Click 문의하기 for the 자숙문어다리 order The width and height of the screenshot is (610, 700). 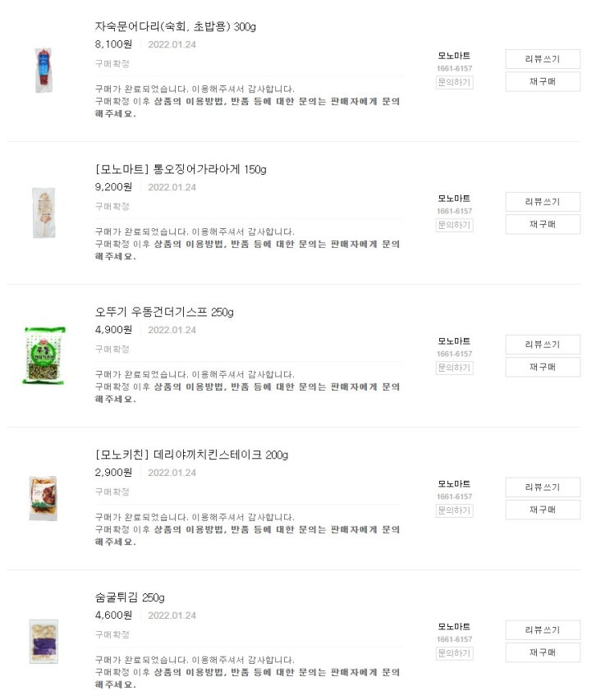click(454, 82)
